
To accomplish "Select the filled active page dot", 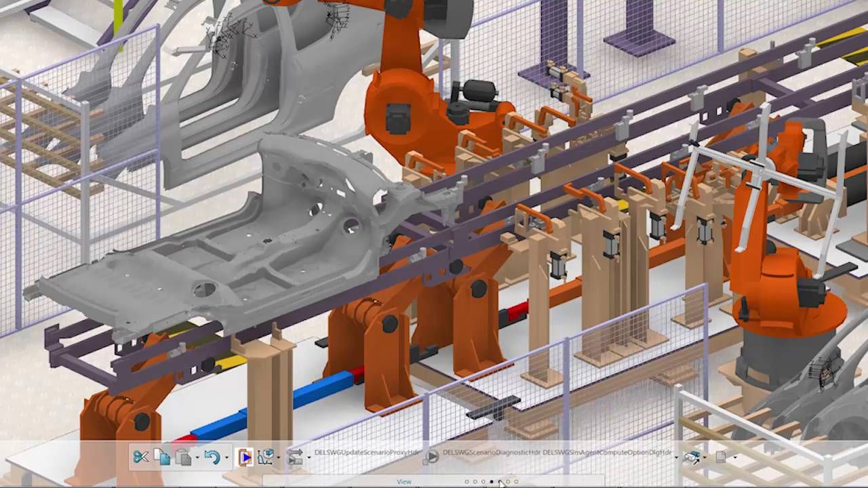I will coord(492,482).
